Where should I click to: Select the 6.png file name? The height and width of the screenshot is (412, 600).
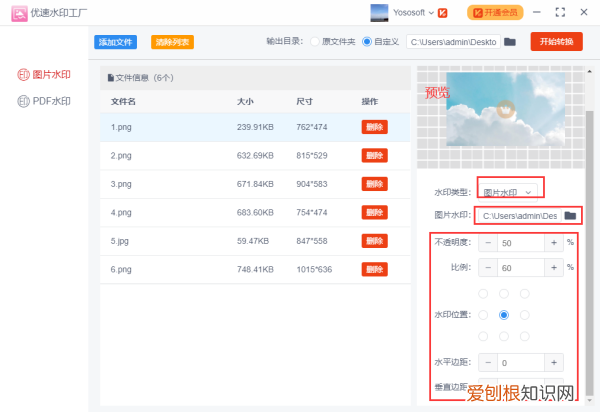point(121,269)
